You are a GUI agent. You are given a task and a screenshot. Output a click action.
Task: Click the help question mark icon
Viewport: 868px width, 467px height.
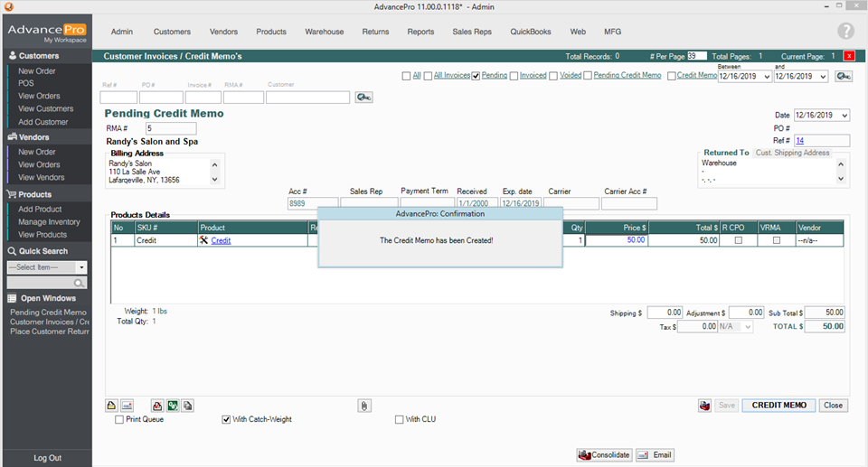click(x=845, y=32)
